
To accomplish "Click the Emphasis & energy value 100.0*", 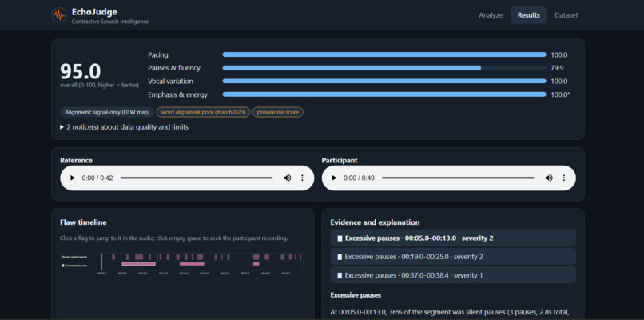I will (x=560, y=94).
